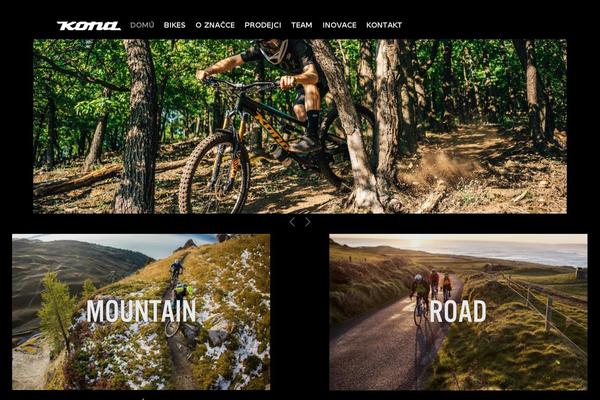Image resolution: width=600 pixels, height=400 pixels.
Task: Advance to next slide with right arrow
Action: pos(308,222)
